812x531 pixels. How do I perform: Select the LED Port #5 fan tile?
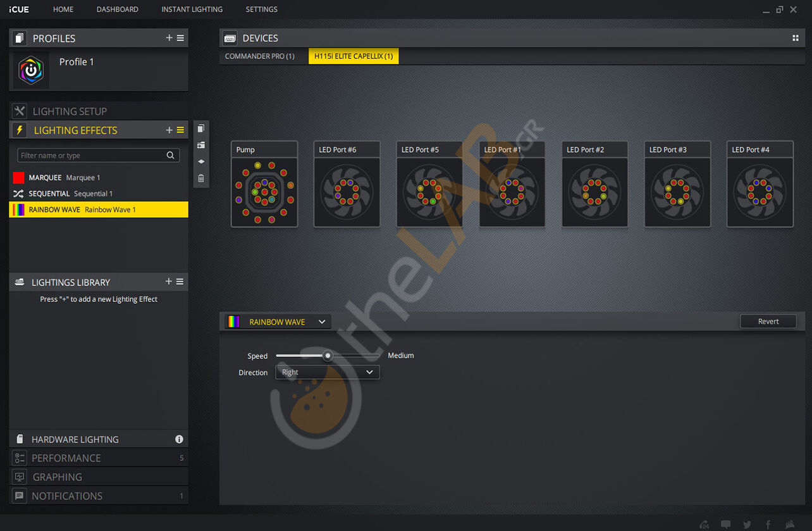(x=429, y=184)
